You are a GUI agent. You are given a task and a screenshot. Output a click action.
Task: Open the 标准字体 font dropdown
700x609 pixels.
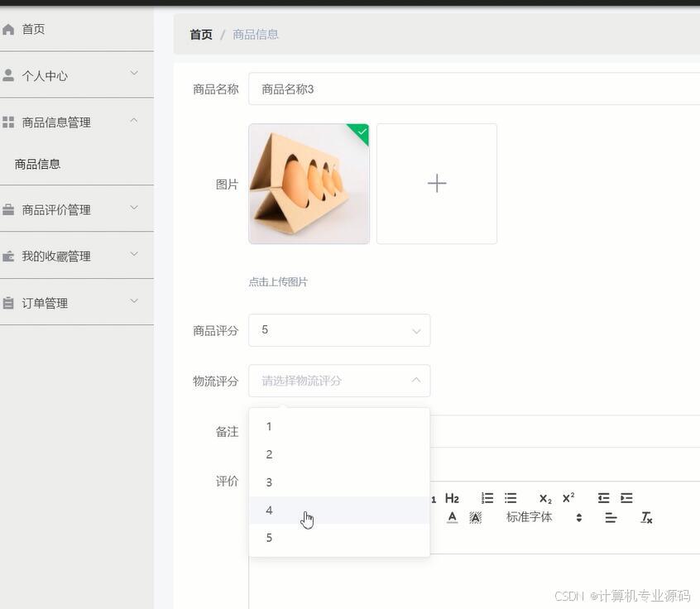[x=544, y=517]
